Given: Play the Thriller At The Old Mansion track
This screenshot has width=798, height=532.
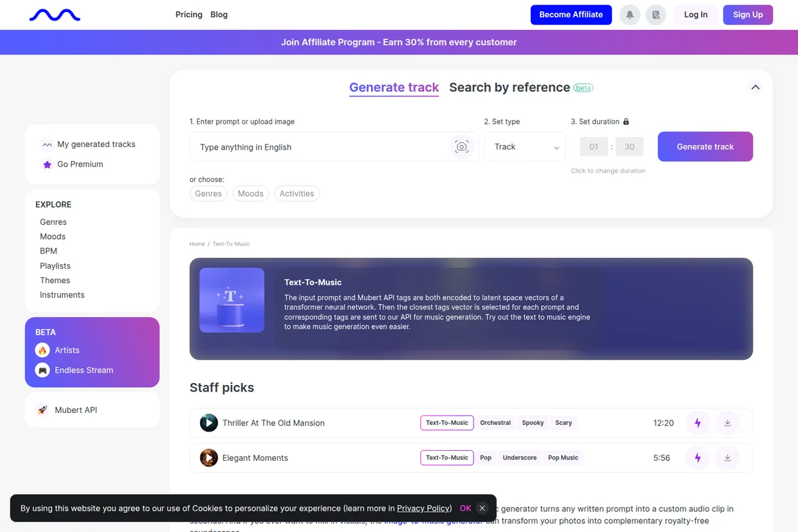Looking at the screenshot, I should click(208, 422).
